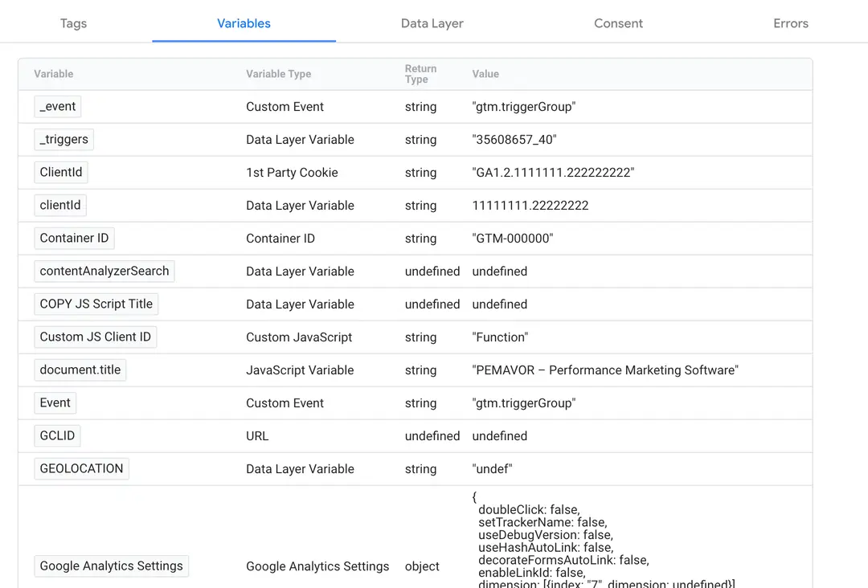
Task: Click the Custom JavaScript type cell
Action: point(299,337)
